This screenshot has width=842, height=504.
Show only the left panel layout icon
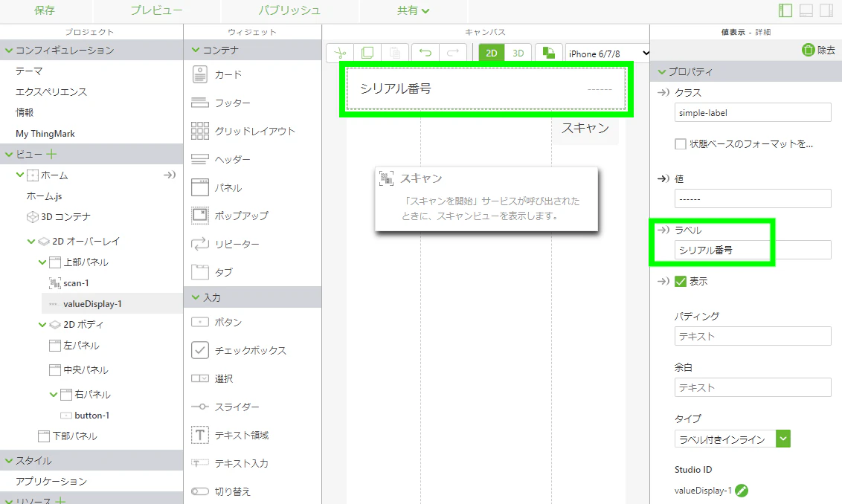[x=785, y=10]
